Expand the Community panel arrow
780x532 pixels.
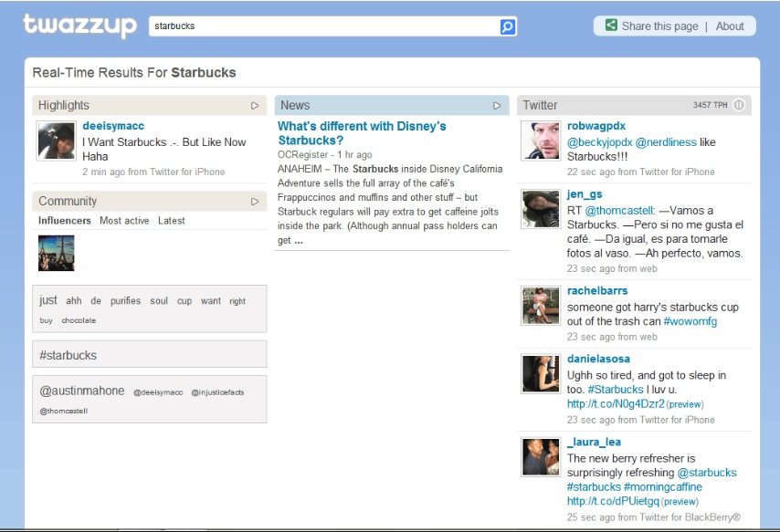coord(255,201)
